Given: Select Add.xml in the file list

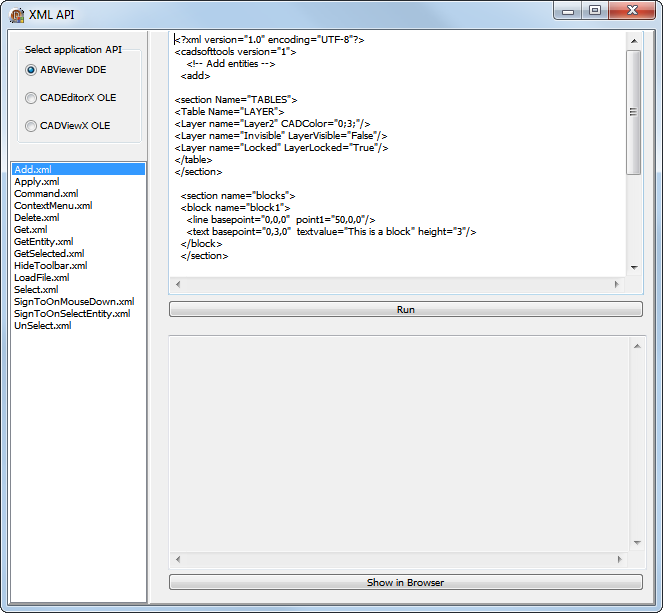Looking at the screenshot, I should point(78,170).
